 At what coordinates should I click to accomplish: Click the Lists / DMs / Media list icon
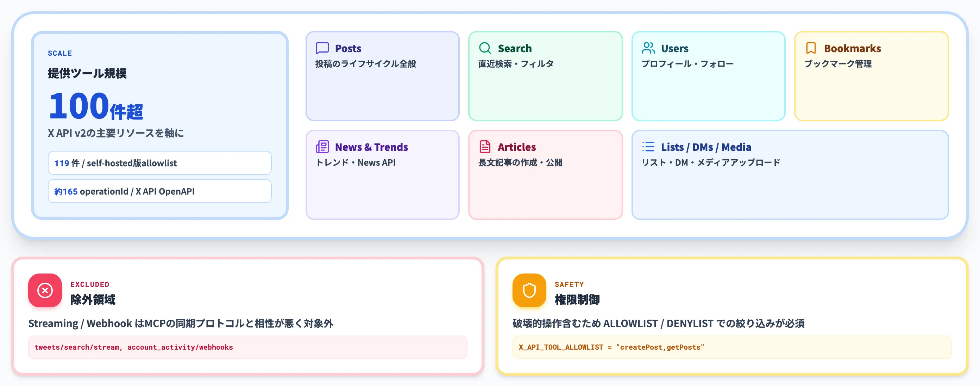(x=648, y=147)
